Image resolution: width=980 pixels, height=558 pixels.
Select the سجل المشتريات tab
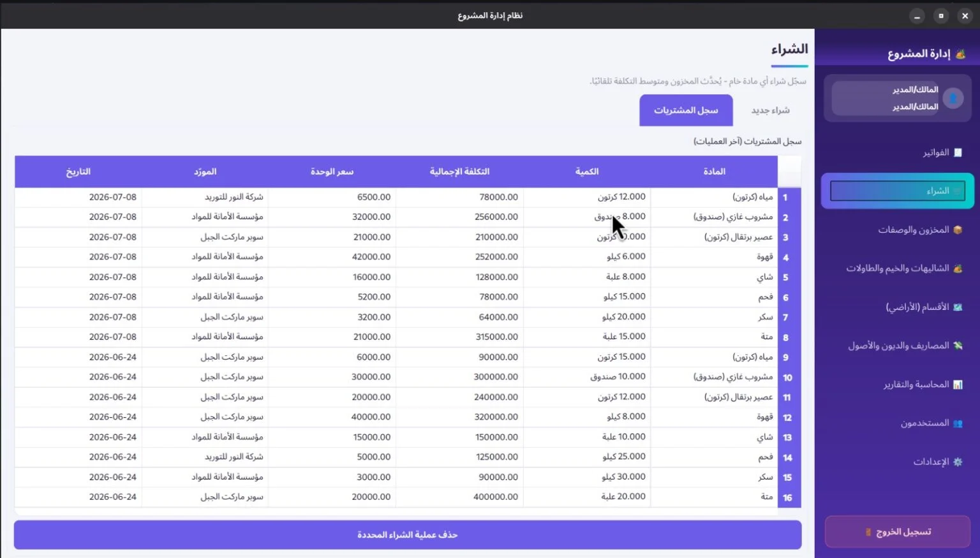coord(686,110)
